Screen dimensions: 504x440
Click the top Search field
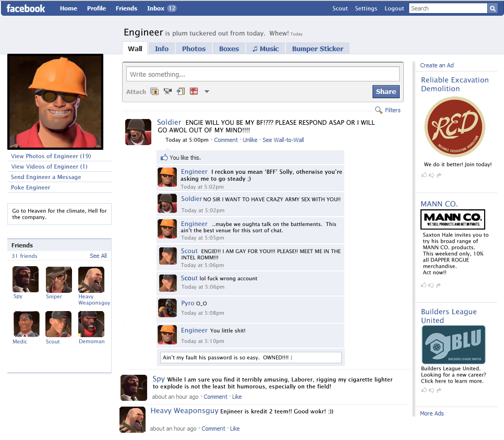point(448,8)
